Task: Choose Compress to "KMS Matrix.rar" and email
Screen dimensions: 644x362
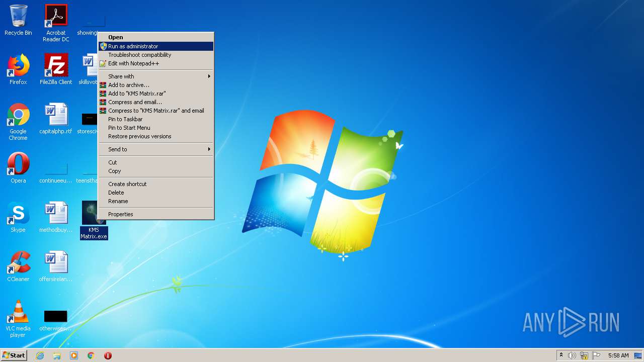Action: point(156,111)
